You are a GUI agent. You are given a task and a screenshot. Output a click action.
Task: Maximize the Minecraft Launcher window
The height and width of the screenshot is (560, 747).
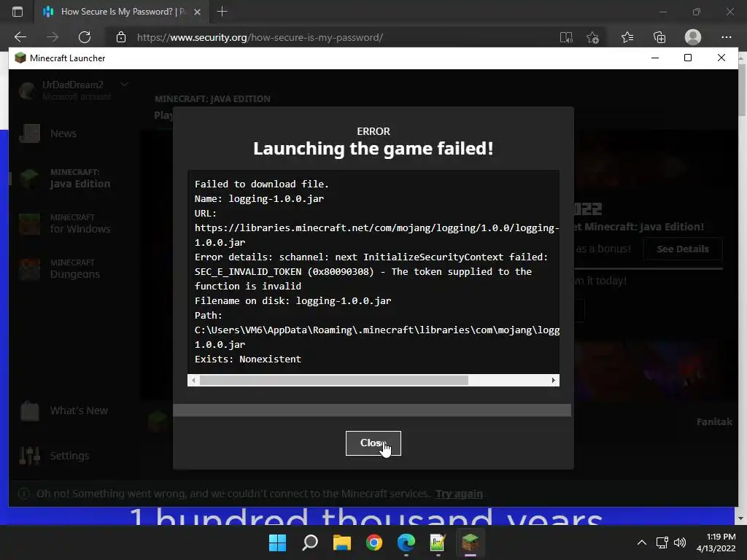coord(687,58)
